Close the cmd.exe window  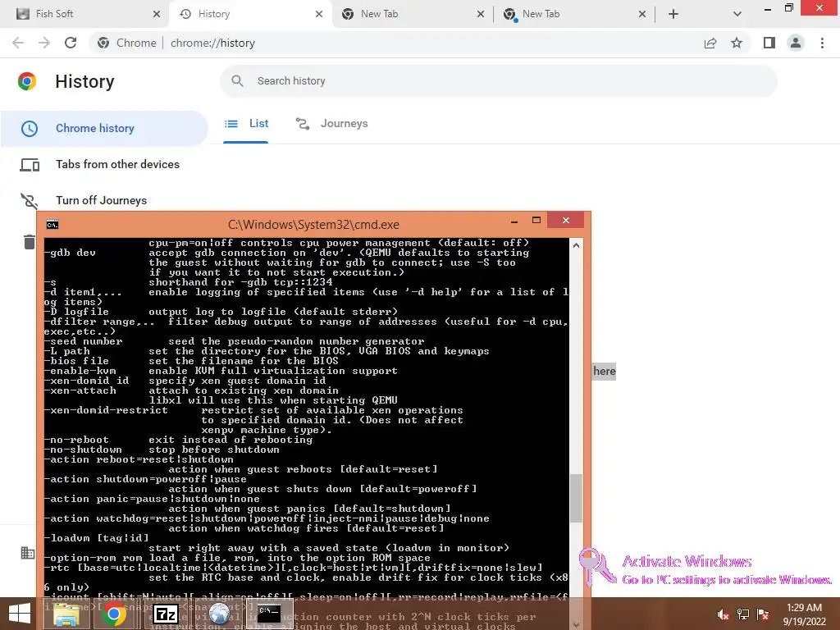click(566, 220)
